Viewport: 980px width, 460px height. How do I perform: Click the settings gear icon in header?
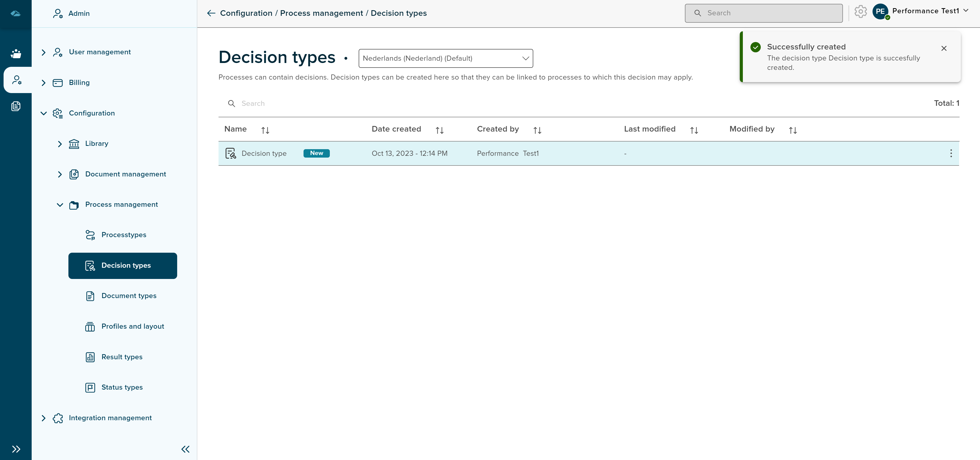[860, 12]
